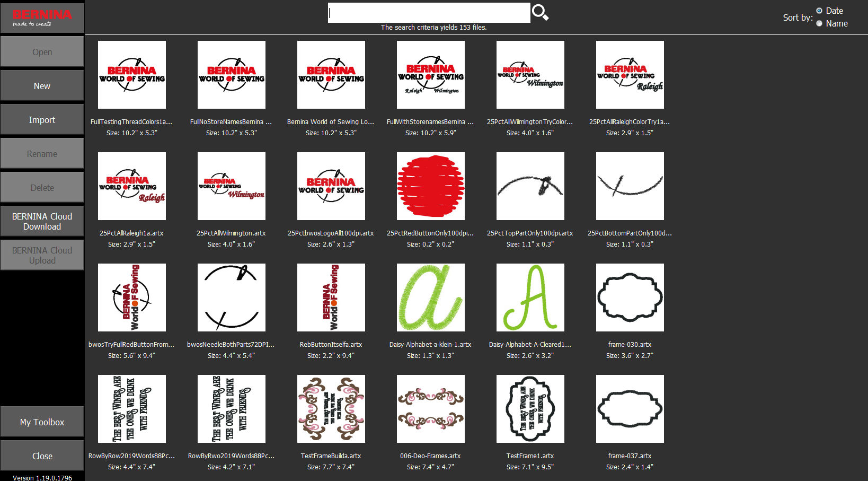Screen dimensions: 868x481
Task: Select the frame-030.artx thumbnail
Action: 630,298
